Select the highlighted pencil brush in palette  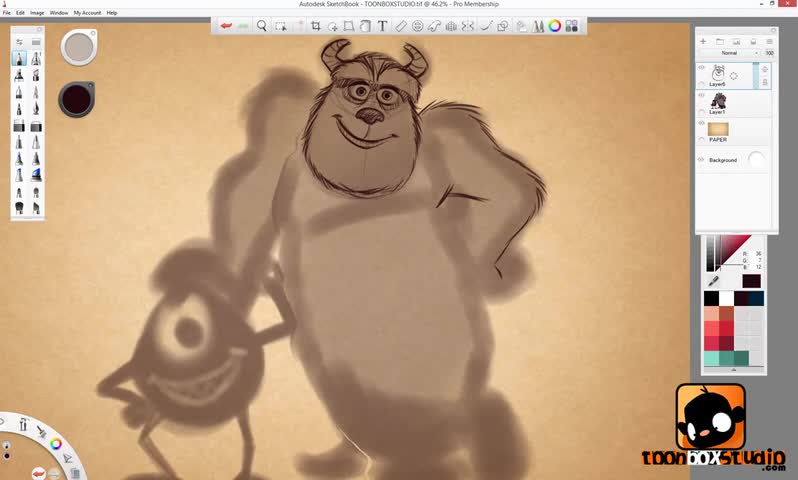point(19,59)
